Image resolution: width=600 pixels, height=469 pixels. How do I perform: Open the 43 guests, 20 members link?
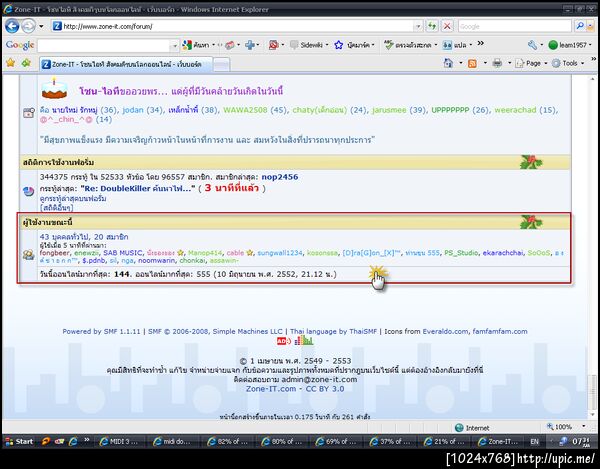tap(84, 237)
